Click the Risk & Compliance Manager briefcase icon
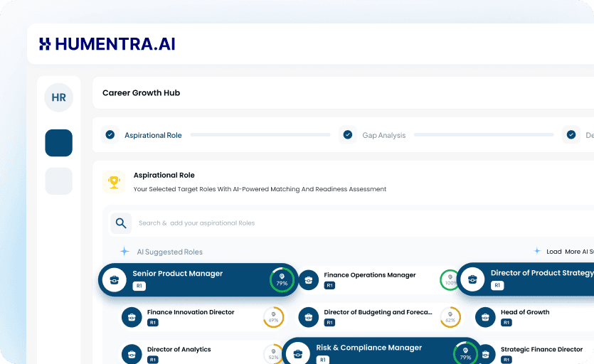 click(298, 353)
